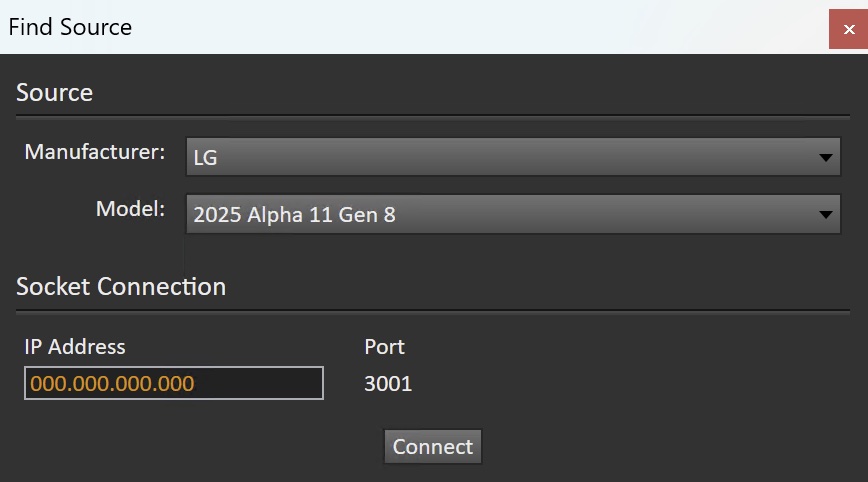Screen dimensions: 868x482
Task: Select the Source section heading
Action: point(54,93)
